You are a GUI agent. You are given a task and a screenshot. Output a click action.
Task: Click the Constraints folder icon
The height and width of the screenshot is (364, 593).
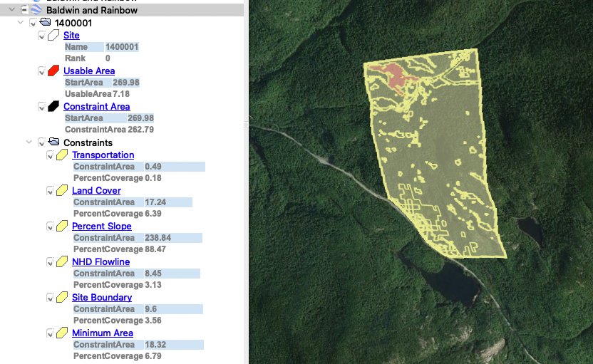[54, 142]
